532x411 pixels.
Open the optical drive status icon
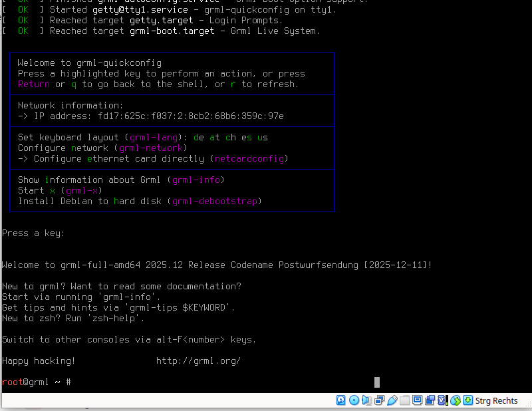coord(354,400)
